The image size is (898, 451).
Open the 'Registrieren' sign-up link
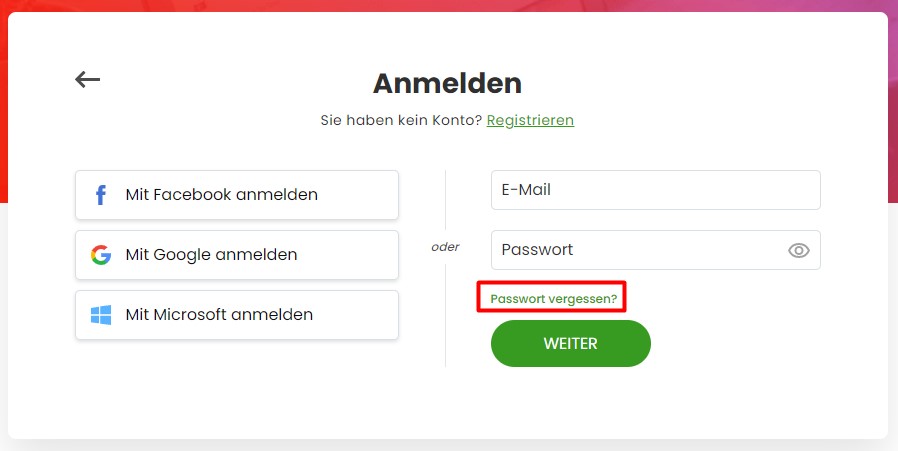tap(530, 120)
